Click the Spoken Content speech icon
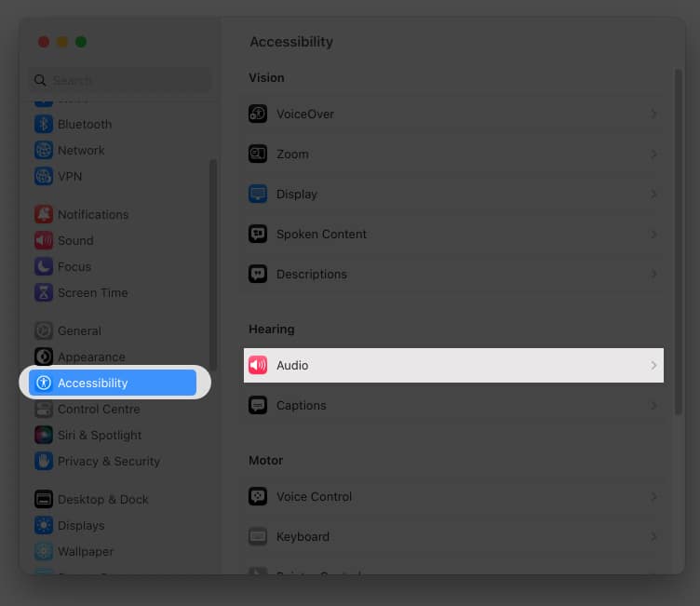700x606 pixels. [258, 234]
